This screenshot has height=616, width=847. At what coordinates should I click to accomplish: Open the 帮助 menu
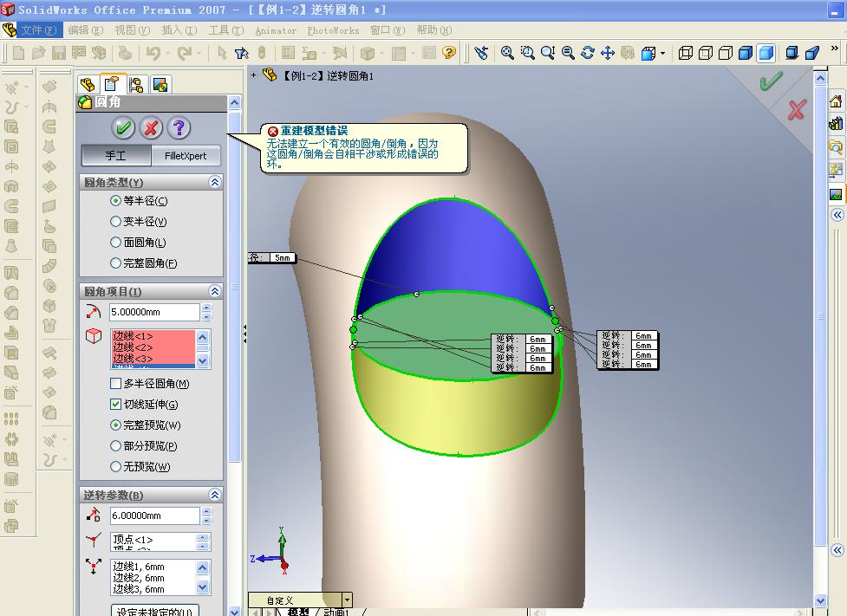click(x=433, y=30)
